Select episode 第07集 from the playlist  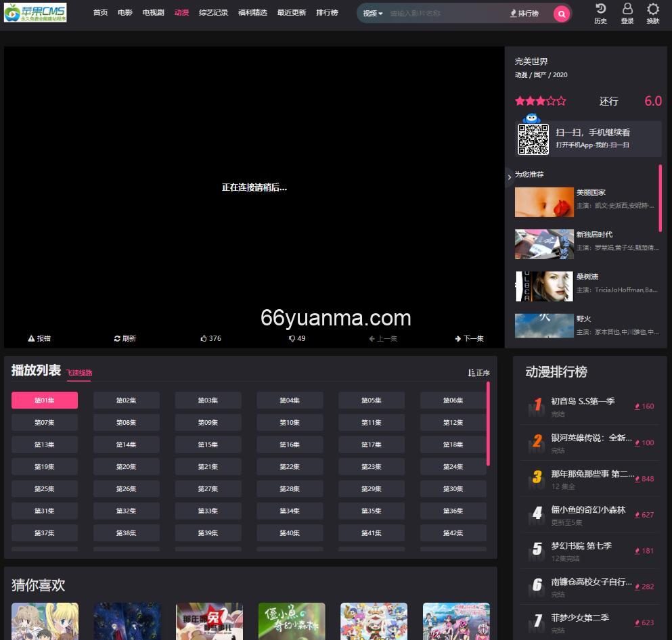pyautogui.click(x=44, y=422)
